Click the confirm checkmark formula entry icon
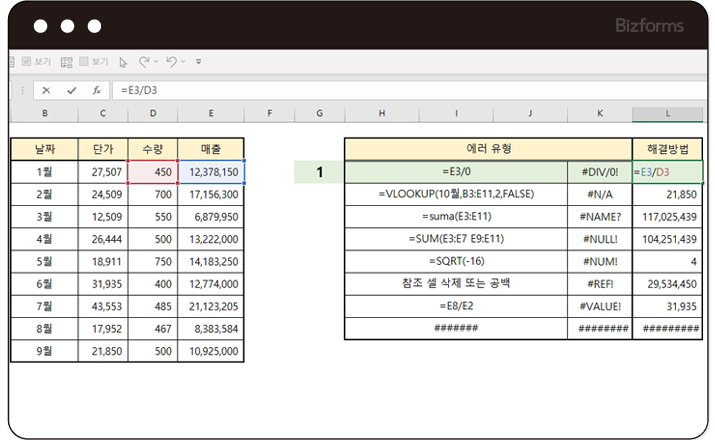The width and height of the screenshot is (715, 440). [71, 90]
